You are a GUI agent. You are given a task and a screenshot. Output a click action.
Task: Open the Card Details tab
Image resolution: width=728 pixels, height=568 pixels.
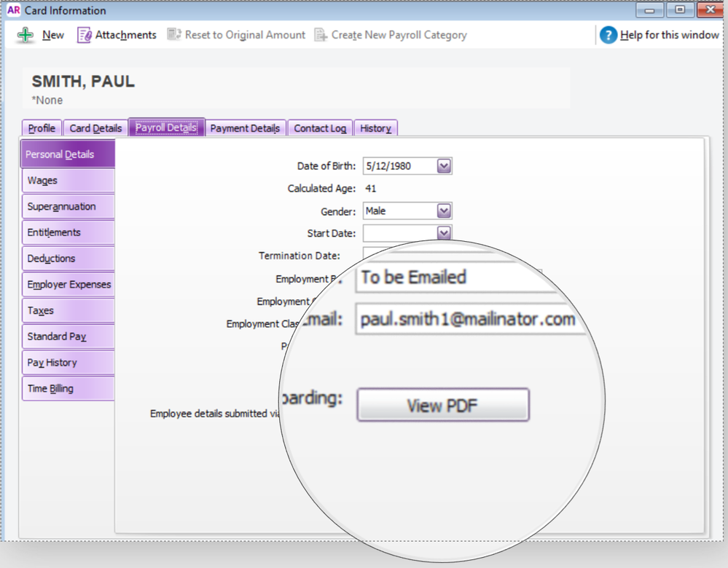pos(95,128)
